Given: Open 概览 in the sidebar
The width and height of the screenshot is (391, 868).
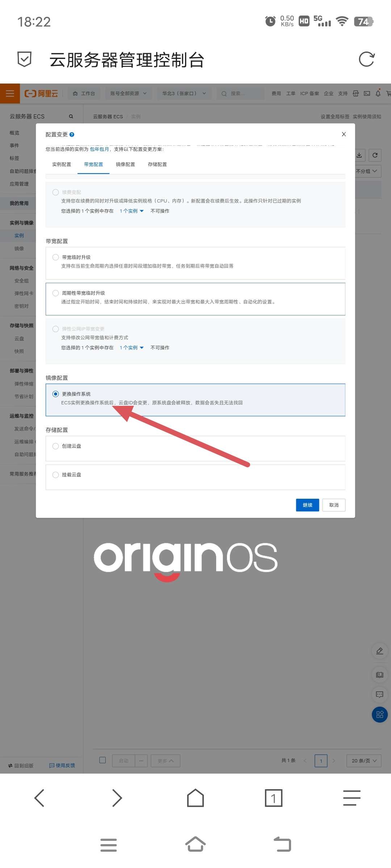Looking at the screenshot, I should (14, 133).
